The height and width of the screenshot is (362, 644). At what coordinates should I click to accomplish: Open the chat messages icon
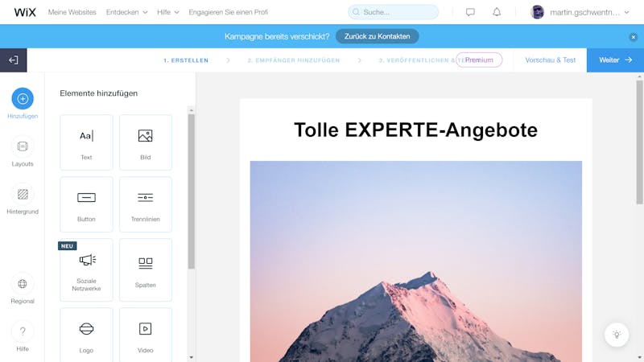tap(470, 12)
